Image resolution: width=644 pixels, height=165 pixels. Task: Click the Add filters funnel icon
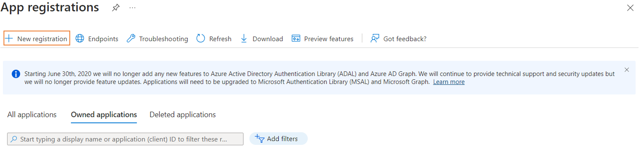260,138
